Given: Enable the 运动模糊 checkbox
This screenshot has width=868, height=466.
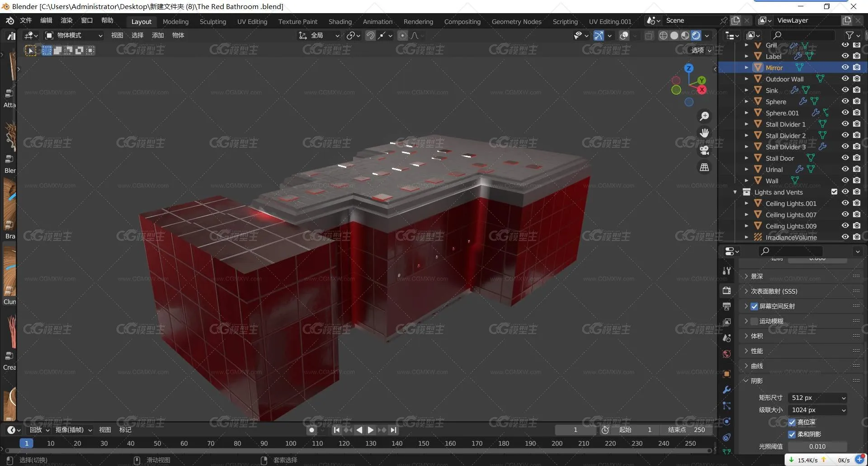Looking at the screenshot, I should click(755, 322).
